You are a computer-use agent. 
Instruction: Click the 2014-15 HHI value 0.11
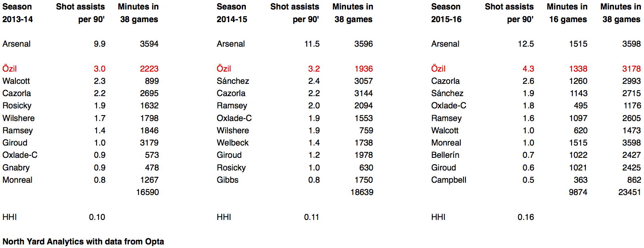(312, 217)
